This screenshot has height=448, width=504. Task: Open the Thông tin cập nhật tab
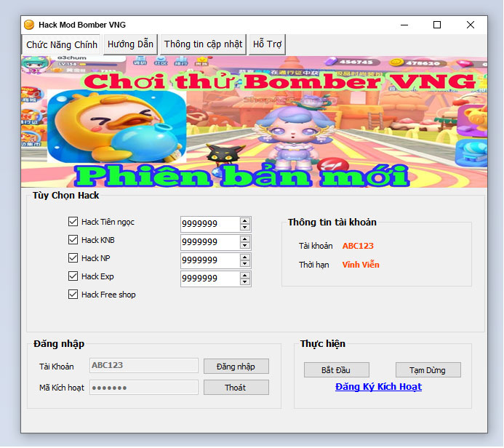(203, 44)
